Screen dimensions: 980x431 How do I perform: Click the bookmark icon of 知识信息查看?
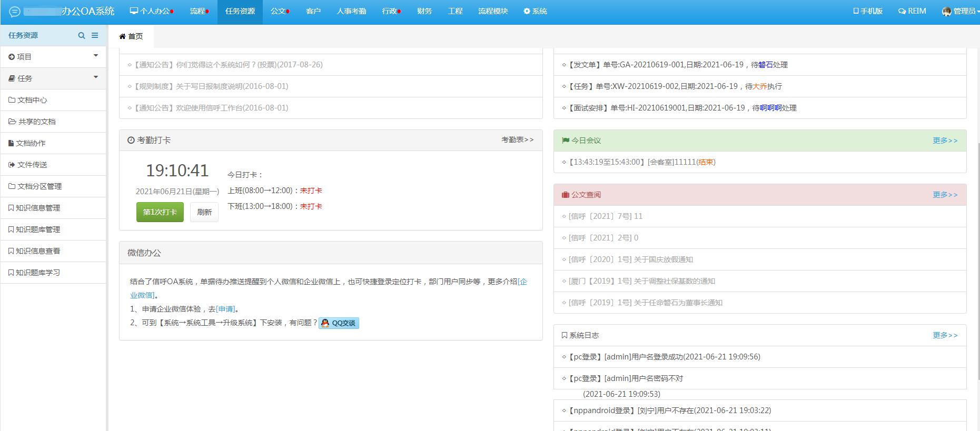coord(11,251)
